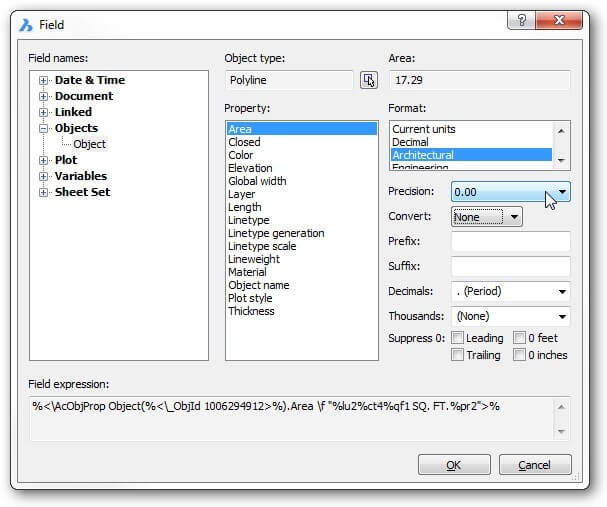Select the Object field name
This screenshot has height=507, width=607.
coord(89,144)
